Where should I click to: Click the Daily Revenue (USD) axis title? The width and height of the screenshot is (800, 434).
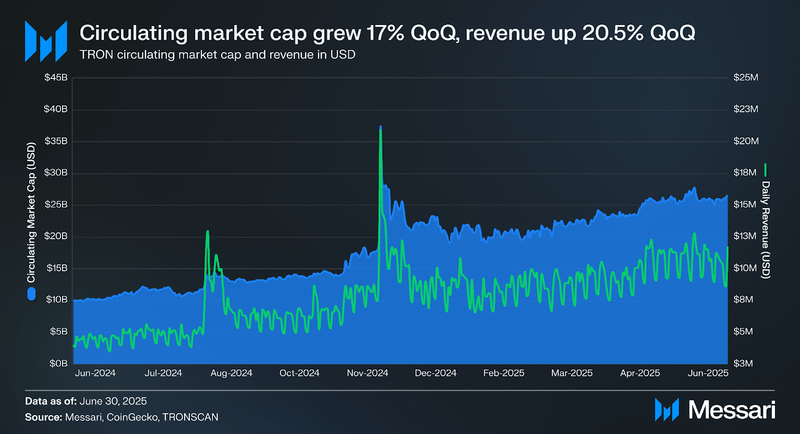point(765,229)
